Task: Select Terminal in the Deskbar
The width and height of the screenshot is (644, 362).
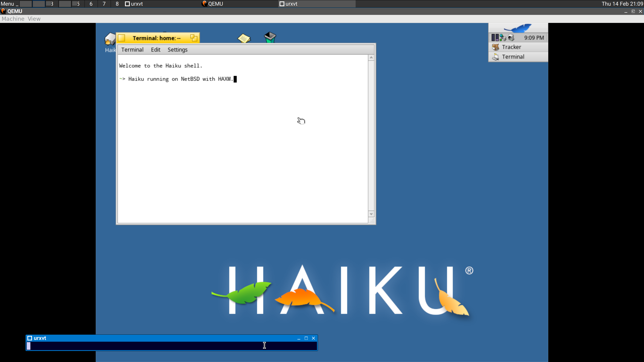Action: [518, 57]
